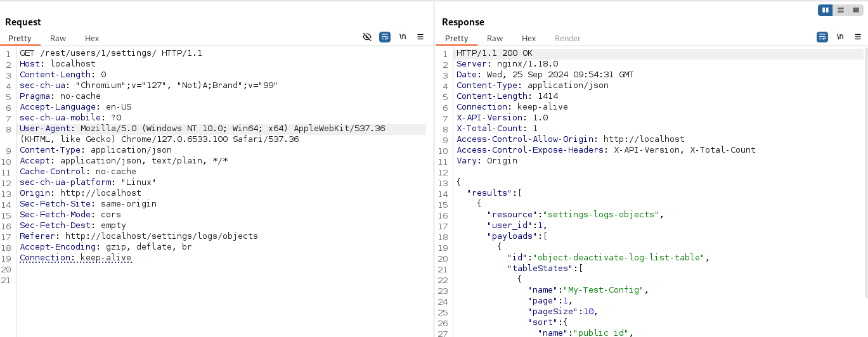868x337 pixels.
Task: Select the Request Pretty tab
Action: click(x=20, y=39)
